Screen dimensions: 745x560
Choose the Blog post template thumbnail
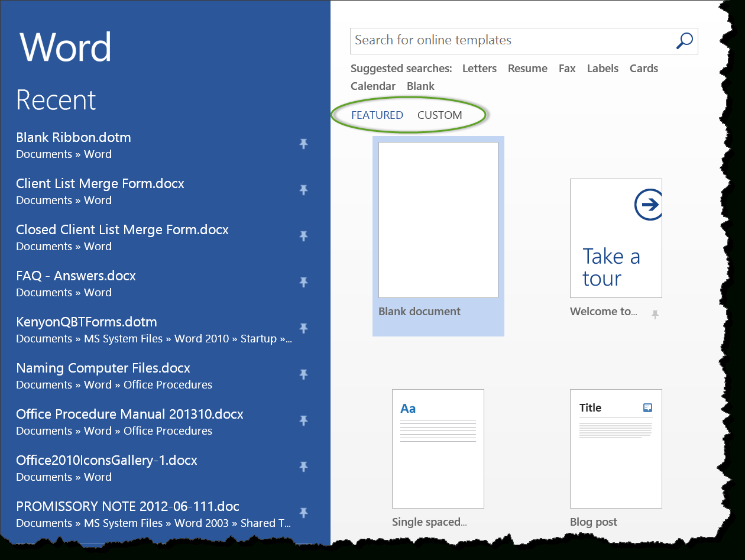point(616,449)
